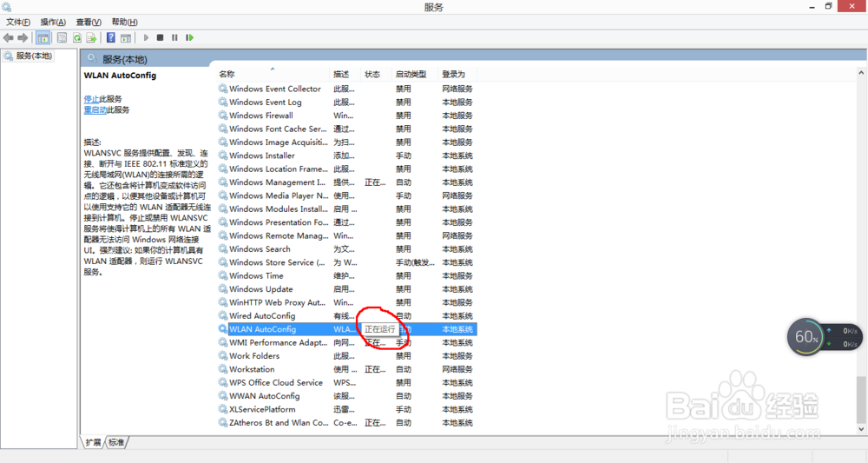Viewport: 868px width, 463px height.
Task: Open the 查看(V) menu
Action: 89,23
